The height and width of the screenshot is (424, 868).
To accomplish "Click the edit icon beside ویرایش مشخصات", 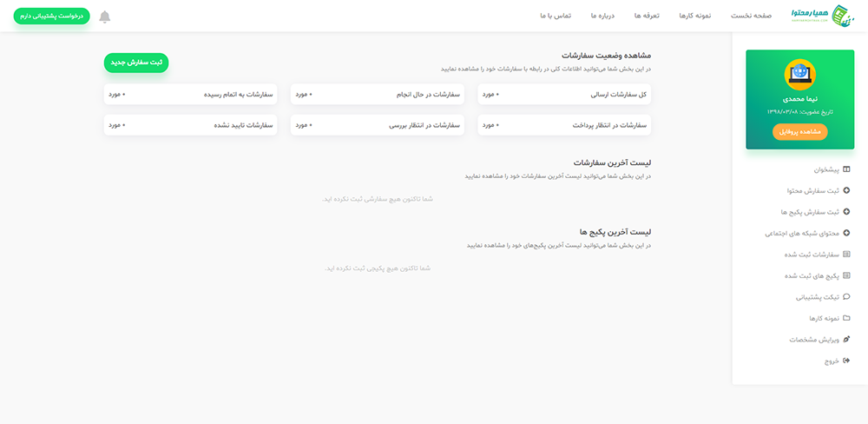I will 845,339.
